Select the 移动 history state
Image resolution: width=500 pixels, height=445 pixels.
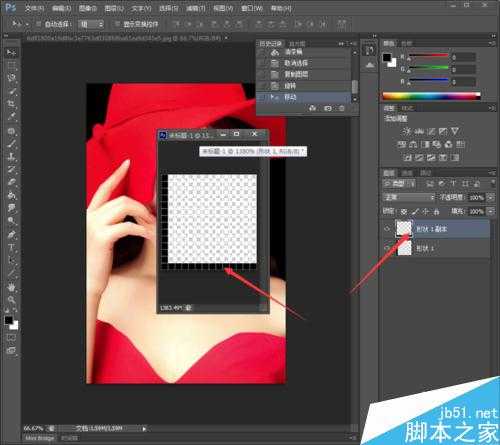(303, 97)
